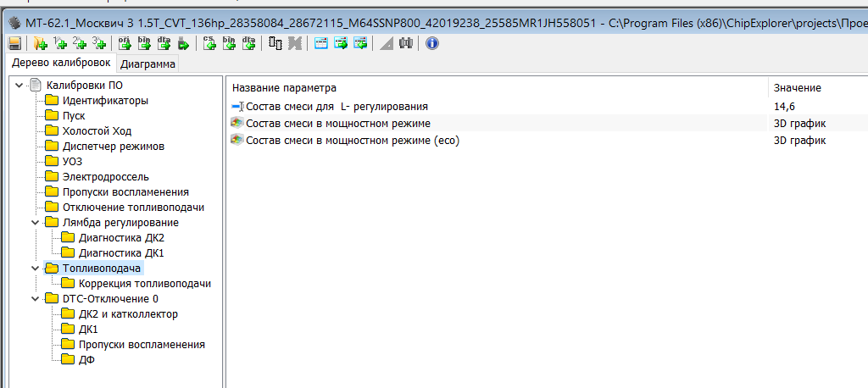Collapse the Топливоподача folder arrow
This screenshot has height=388, width=868.
34,269
